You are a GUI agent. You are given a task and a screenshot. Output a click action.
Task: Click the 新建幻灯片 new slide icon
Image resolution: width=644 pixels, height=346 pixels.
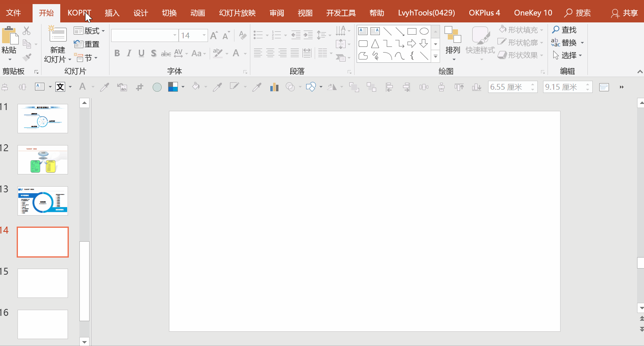coord(58,35)
